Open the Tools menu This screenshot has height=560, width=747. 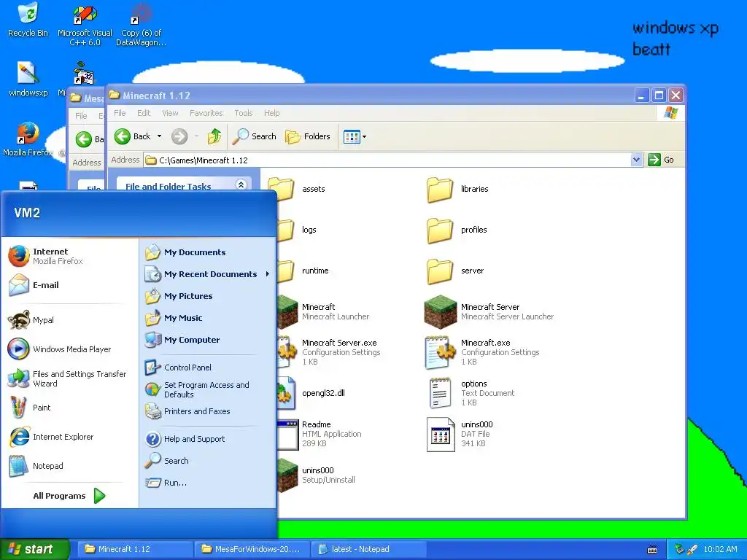[244, 113]
